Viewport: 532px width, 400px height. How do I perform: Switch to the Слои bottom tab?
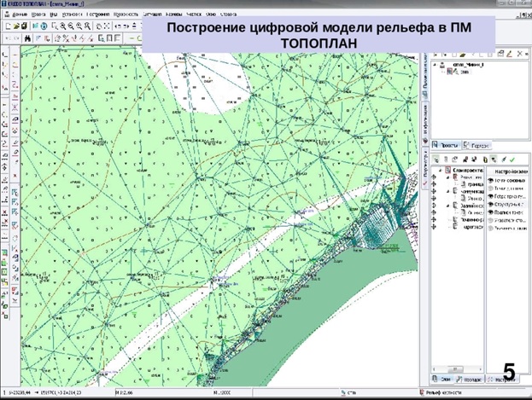pyautogui.click(x=442, y=380)
